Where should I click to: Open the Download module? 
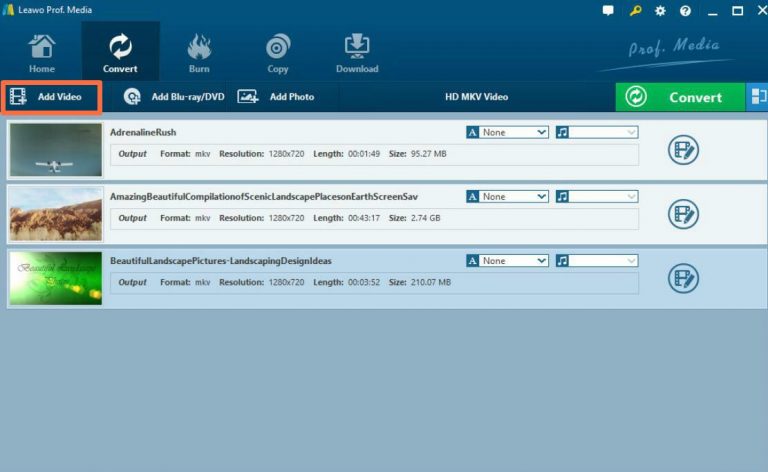pos(357,52)
